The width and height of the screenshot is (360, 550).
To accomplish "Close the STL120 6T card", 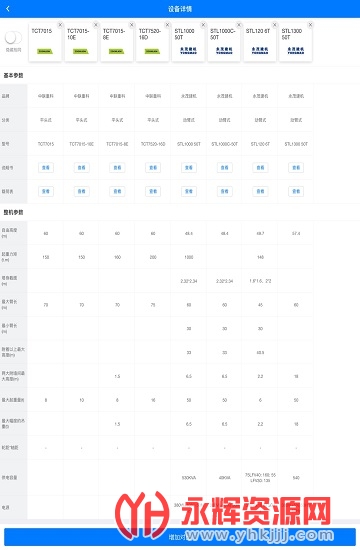I will coord(275,25).
